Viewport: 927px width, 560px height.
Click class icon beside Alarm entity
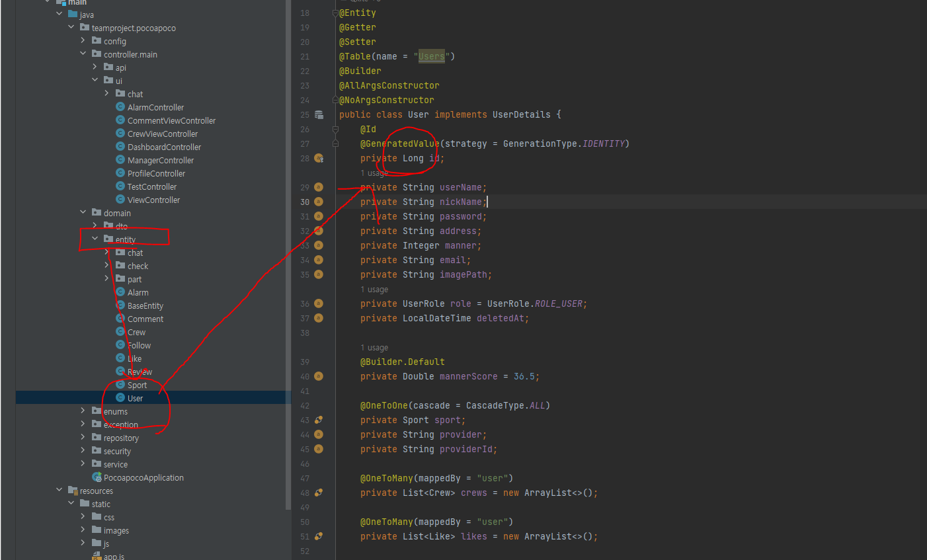pos(120,292)
